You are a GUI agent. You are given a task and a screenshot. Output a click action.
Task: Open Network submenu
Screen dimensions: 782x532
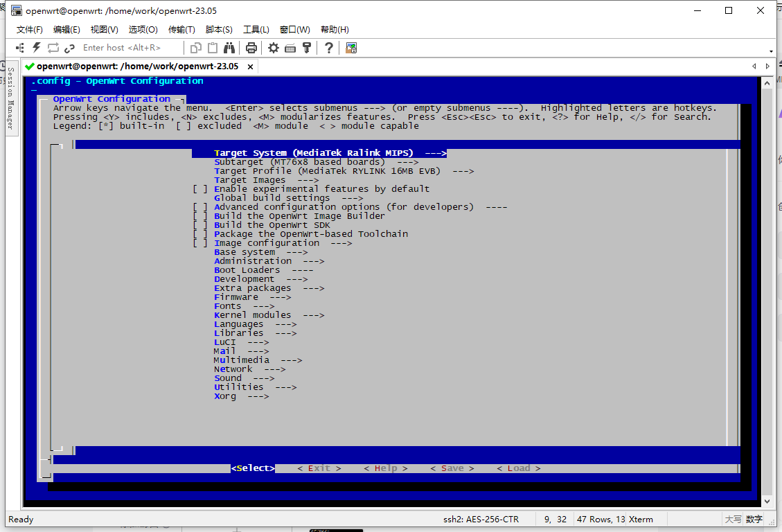[250, 369]
